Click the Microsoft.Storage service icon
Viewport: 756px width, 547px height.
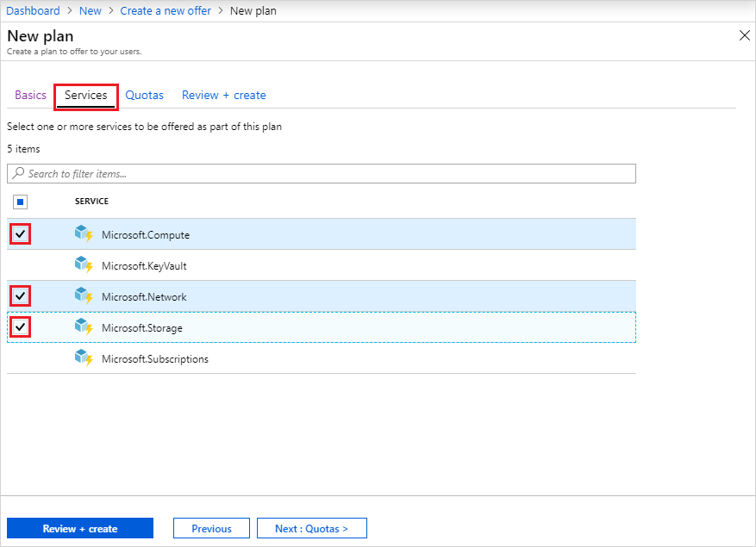(x=84, y=327)
